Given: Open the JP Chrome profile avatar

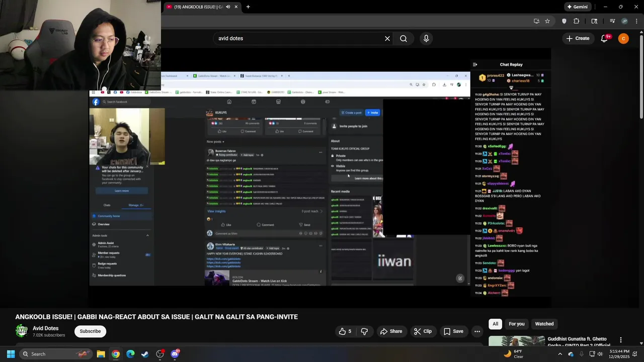Looking at the screenshot, I should (x=624, y=21).
